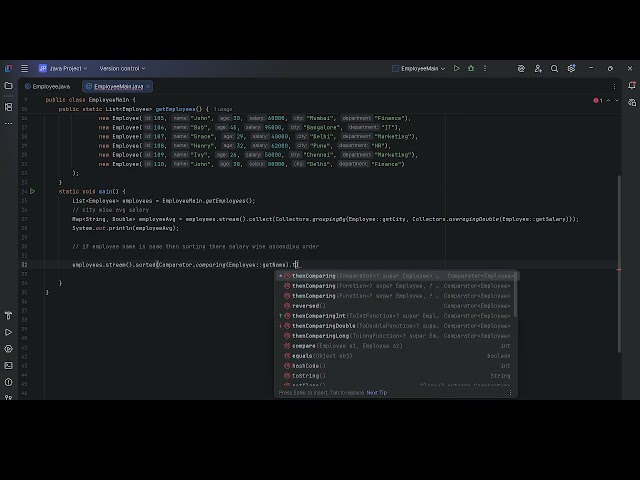Click the "Grace" employee name string
640x480 pixels.
click(x=202, y=136)
